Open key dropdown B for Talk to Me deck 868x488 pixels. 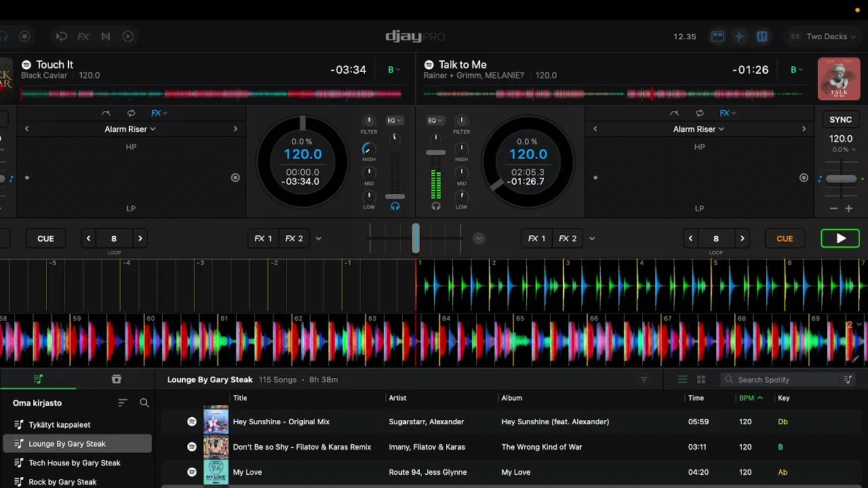click(x=797, y=70)
